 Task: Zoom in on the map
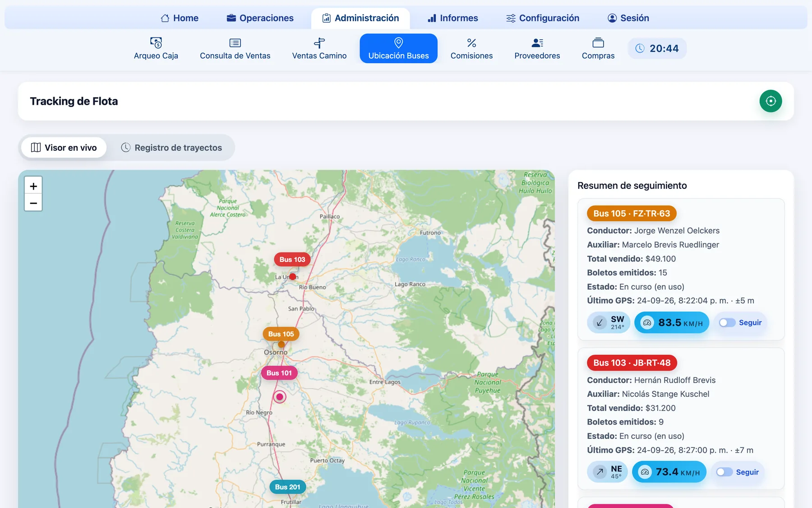coord(33,186)
